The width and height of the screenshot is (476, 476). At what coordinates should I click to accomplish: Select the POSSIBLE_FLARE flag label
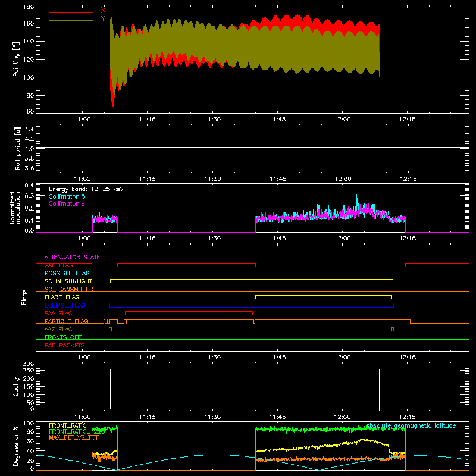(68, 273)
